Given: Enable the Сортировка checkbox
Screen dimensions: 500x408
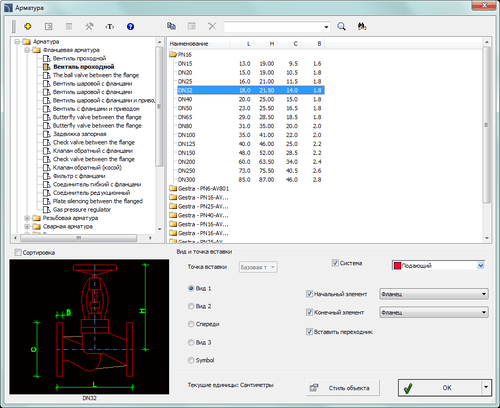Looking at the screenshot, I should click(18, 252).
